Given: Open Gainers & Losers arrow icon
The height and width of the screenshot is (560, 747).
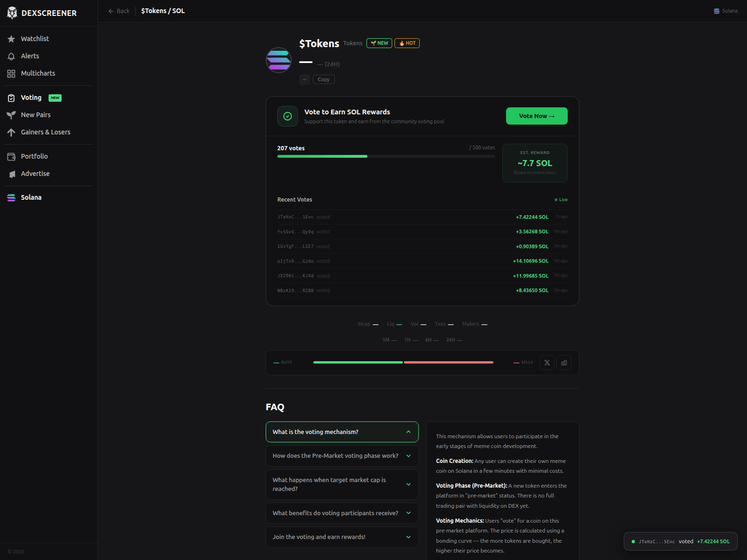Looking at the screenshot, I should pos(11,132).
